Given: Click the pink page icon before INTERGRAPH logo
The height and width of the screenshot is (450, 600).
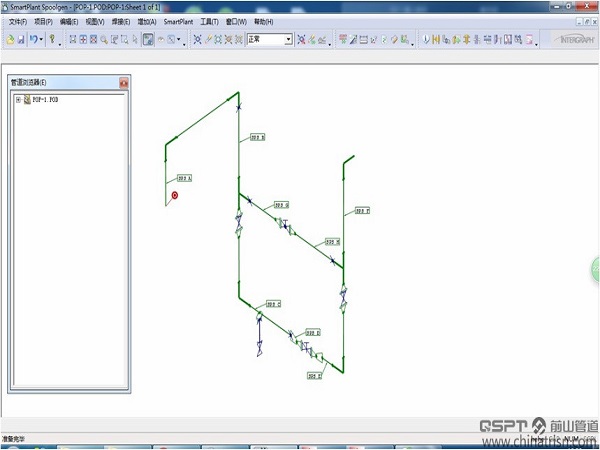Looking at the screenshot, I should 529,39.
